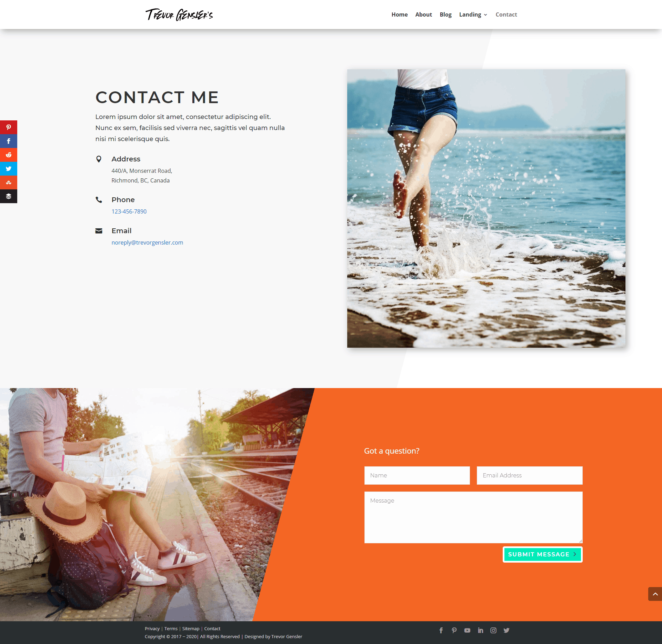The height and width of the screenshot is (644, 662).
Task: Open YouTube channel in footer
Action: coord(467,630)
